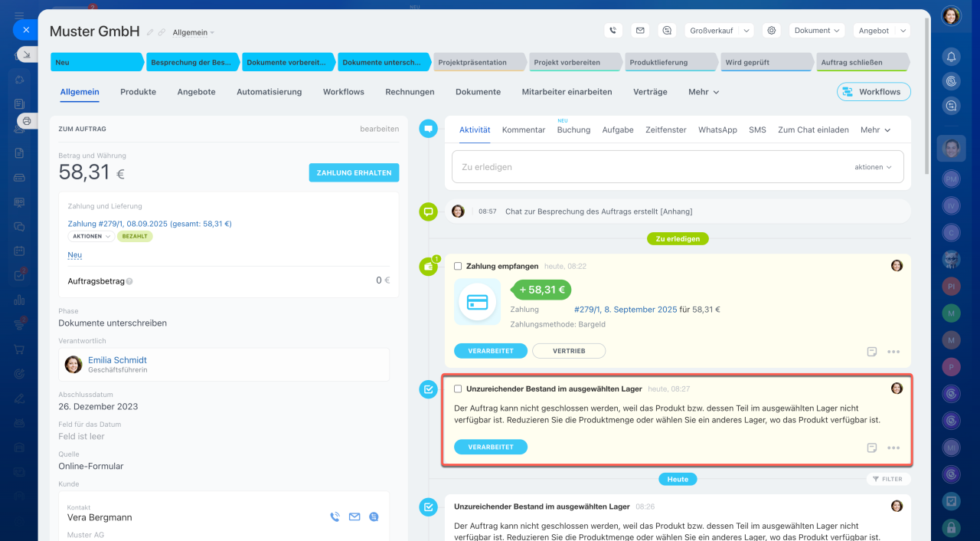Expand the Aktionen dropdown under payment

point(91,237)
